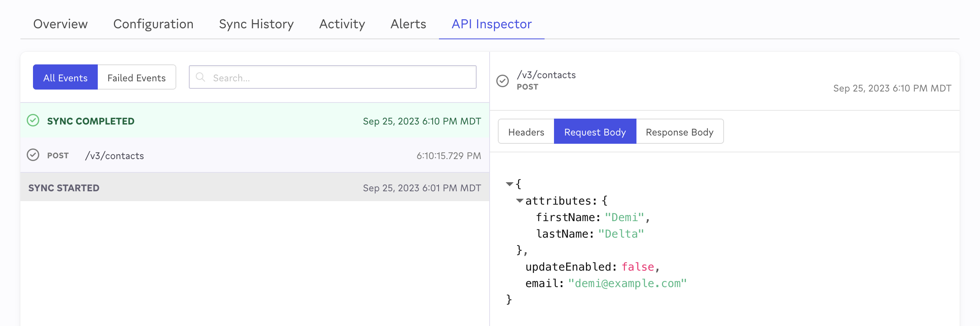
Task: Collapse the attributes JSON node
Action: coord(519,201)
